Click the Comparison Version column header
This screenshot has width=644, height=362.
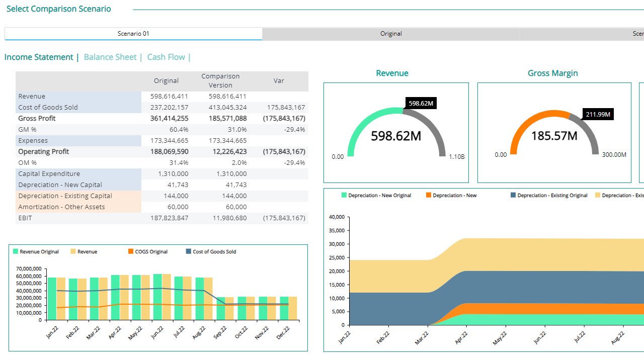coord(220,80)
